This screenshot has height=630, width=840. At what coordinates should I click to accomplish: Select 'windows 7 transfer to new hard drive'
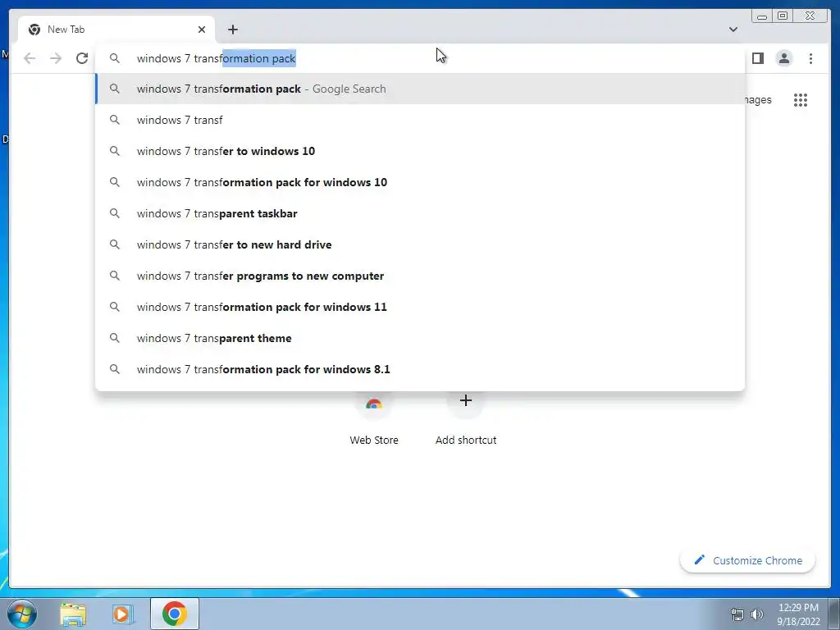(421, 244)
